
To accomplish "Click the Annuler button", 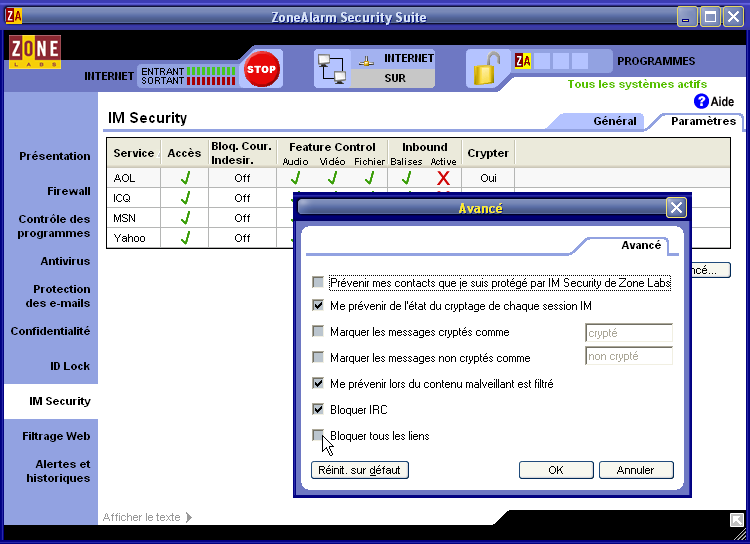I will pyautogui.click(x=636, y=470).
